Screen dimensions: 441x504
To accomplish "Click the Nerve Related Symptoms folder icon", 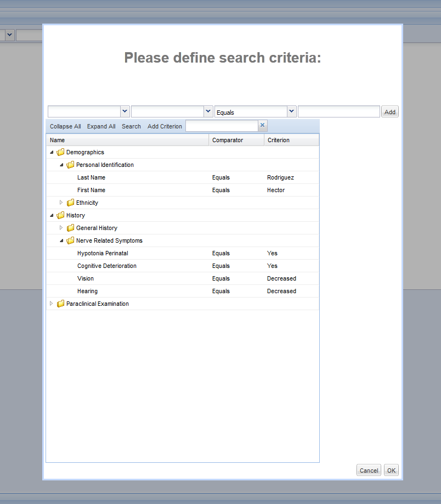I will click(x=70, y=241).
